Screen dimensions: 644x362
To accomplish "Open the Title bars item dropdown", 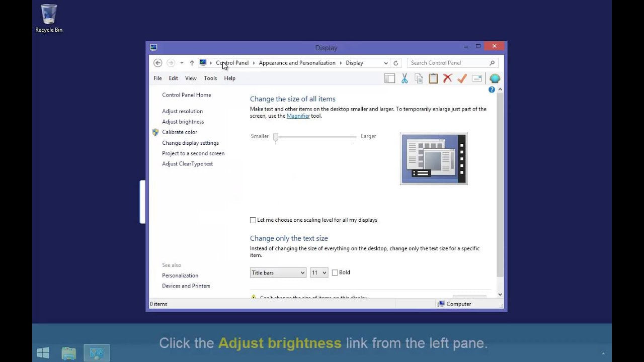I will (278, 273).
